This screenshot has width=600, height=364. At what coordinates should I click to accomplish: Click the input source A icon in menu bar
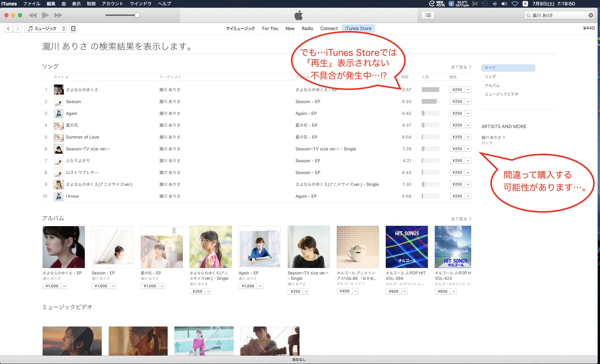[525, 4]
